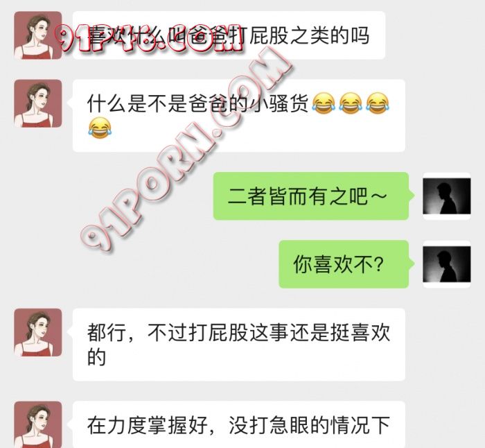The height and width of the screenshot is (448, 485).
Task: Tap the white bubble starting with 都行
Action: click(x=239, y=345)
